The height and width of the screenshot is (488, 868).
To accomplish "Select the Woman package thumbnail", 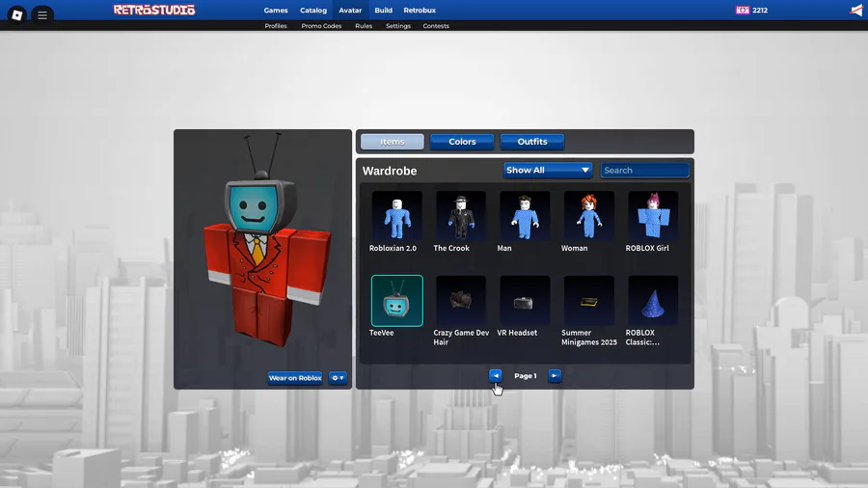I will coord(589,216).
